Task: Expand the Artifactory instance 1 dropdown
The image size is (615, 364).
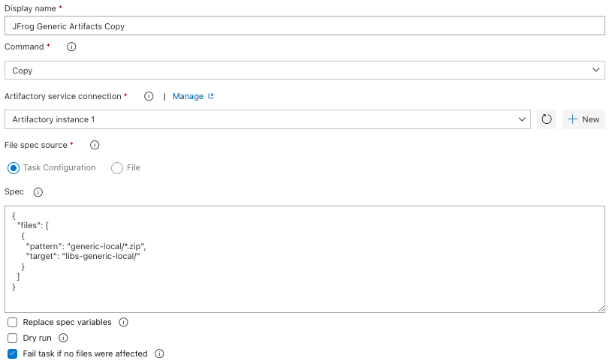Action: (x=268, y=119)
